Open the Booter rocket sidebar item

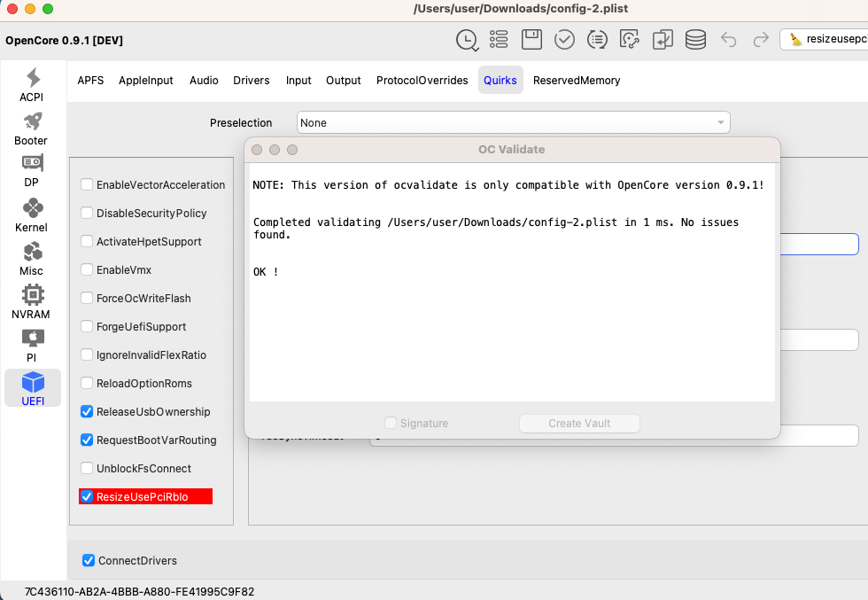[32, 129]
